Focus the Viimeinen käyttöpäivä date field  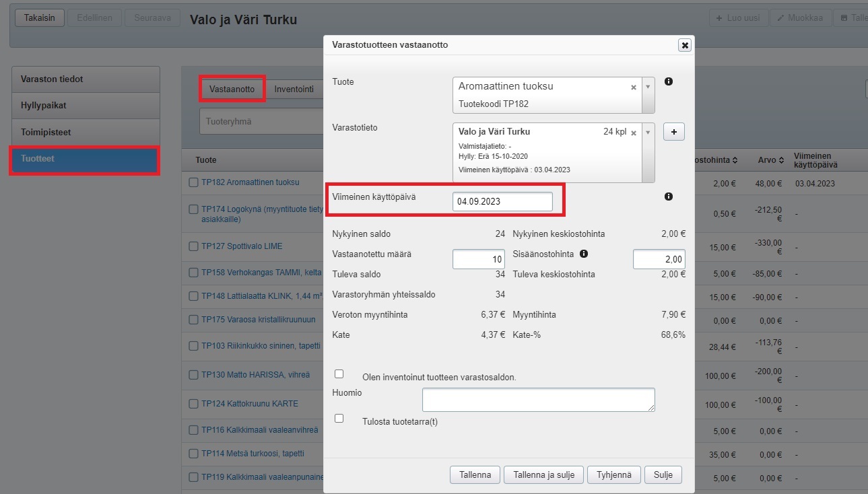(x=502, y=201)
